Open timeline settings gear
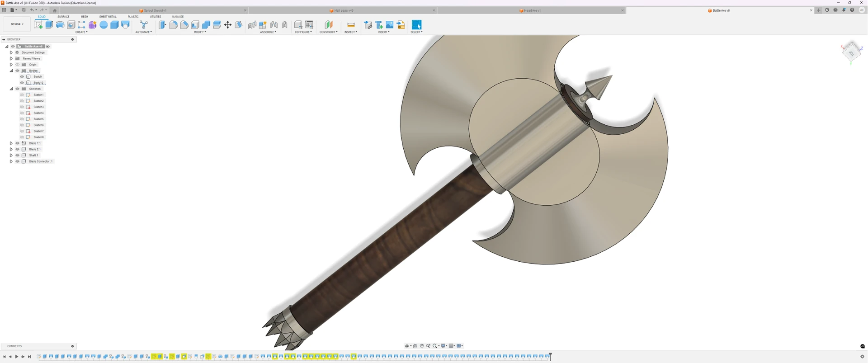 point(862,357)
